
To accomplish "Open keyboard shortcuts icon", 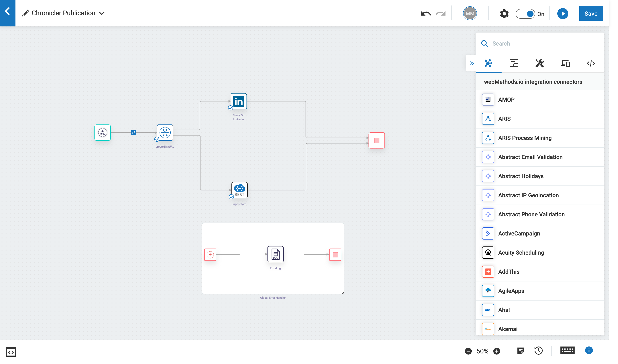I will [567, 351].
